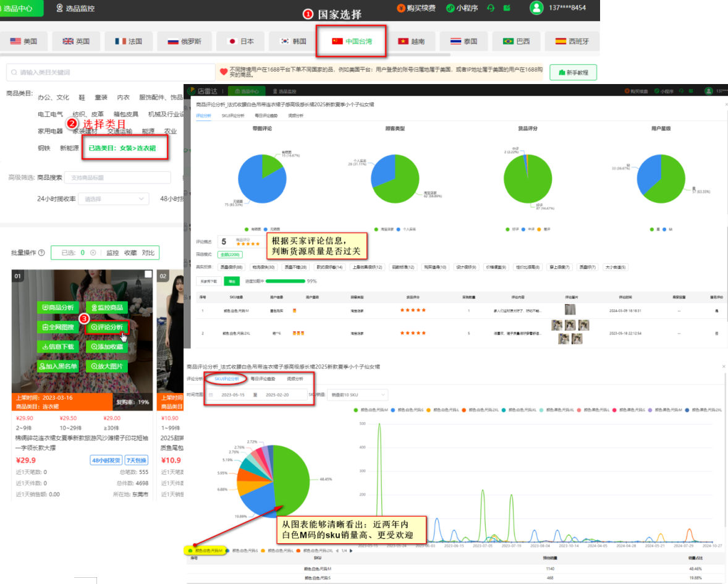Click the 添加收藏 button on product 01

click(108, 347)
